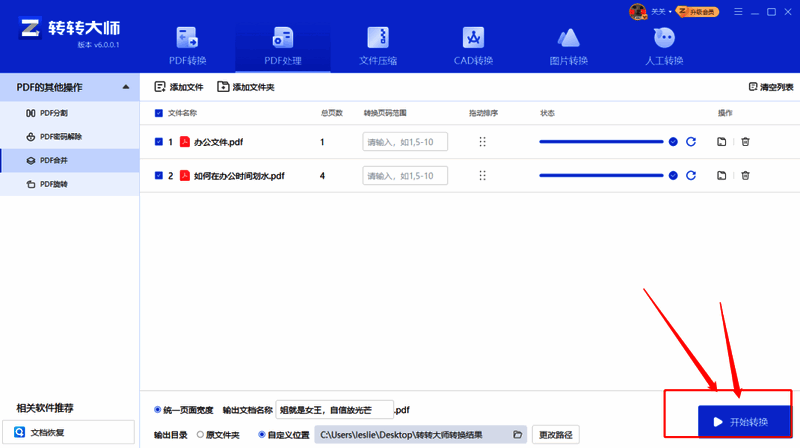Open the hamburger menu in title bar
The width and height of the screenshot is (800, 448).
741,12
